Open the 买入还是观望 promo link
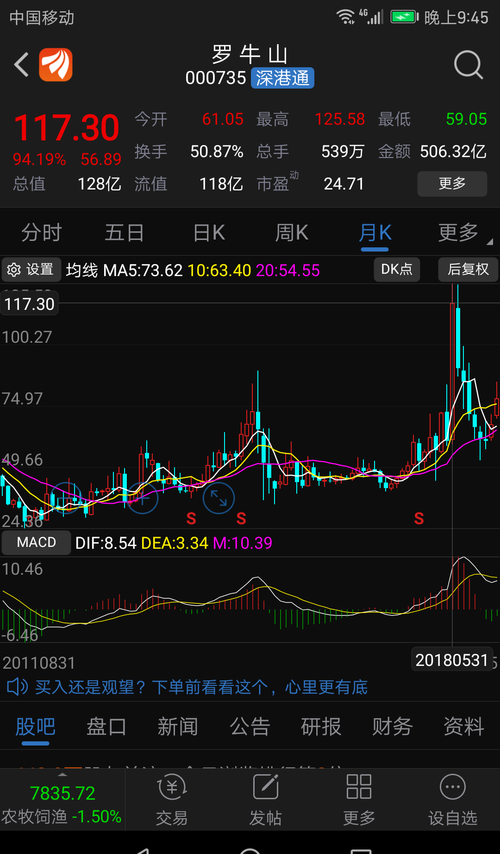The width and height of the screenshot is (500, 854). tap(202, 687)
